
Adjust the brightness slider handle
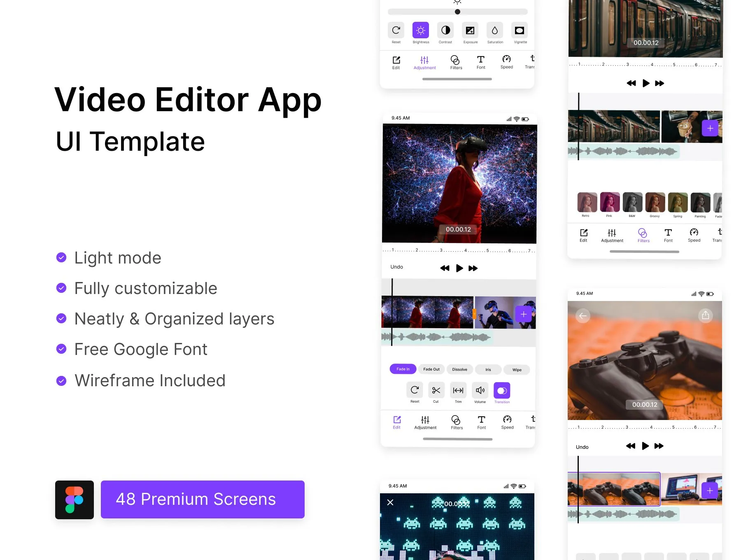tap(457, 12)
